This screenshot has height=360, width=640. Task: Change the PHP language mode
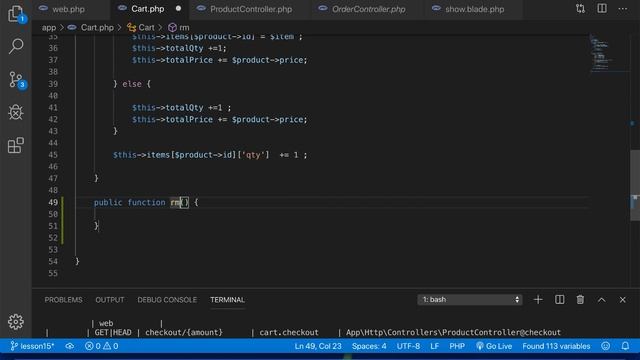point(457,346)
